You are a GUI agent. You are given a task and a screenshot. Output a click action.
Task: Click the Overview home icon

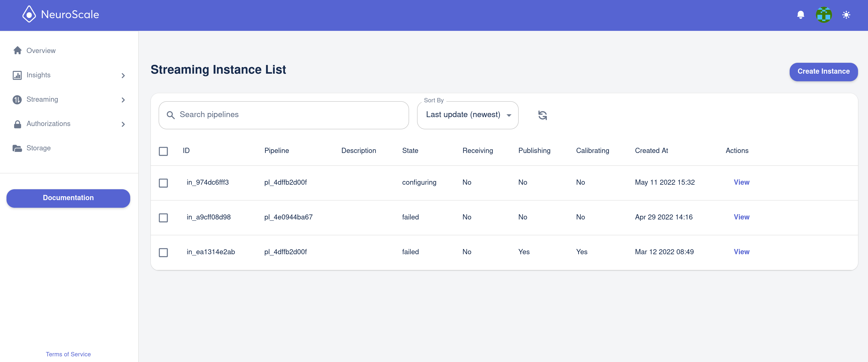(x=17, y=51)
